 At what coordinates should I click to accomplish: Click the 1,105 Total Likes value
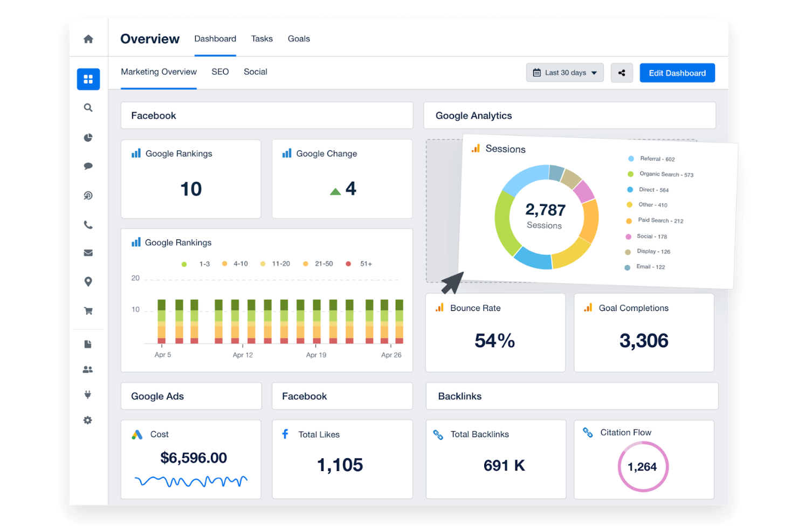pyautogui.click(x=340, y=465)
